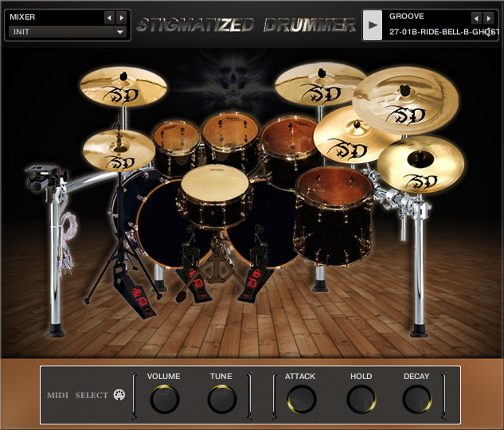Viewport: 504px width, 430px height.
Task: Select the previous mixer preset arrow
Action: [x=109, y=18]
